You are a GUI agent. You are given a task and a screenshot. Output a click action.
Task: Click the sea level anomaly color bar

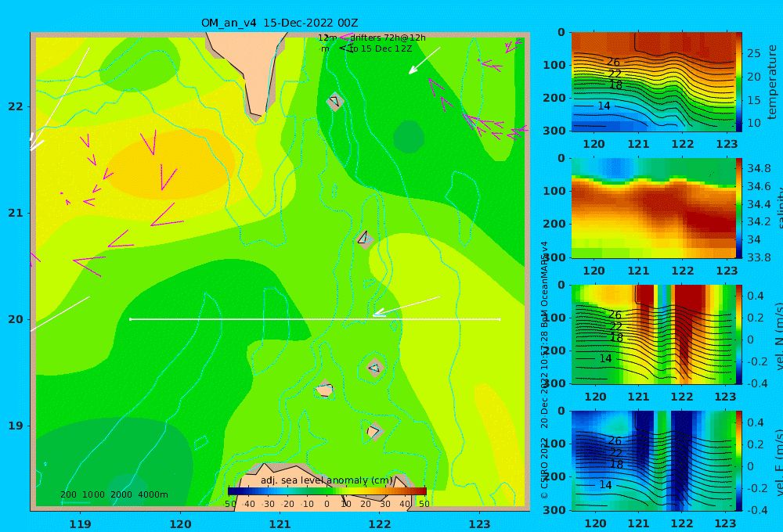[x=327, y=491]
